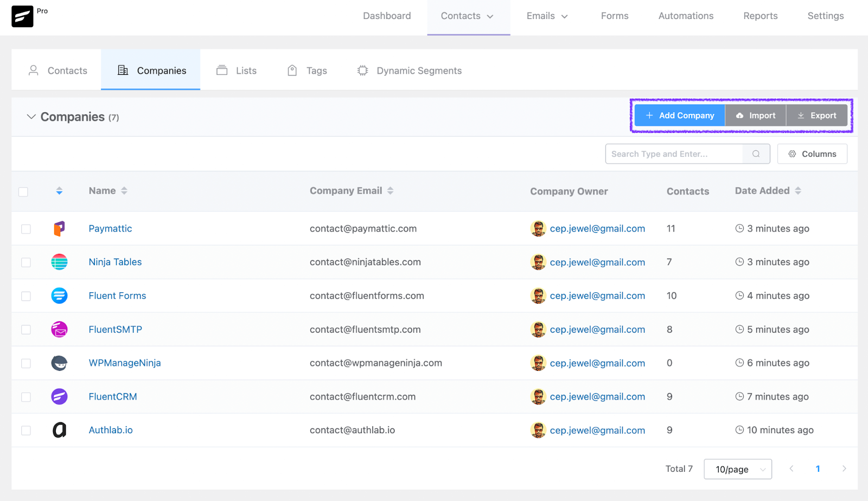Image resolution: width=868 pixels, height=501 pixels.
Task: Click the owner avatar in Ninja Tables row
Action: click(538, 262)
